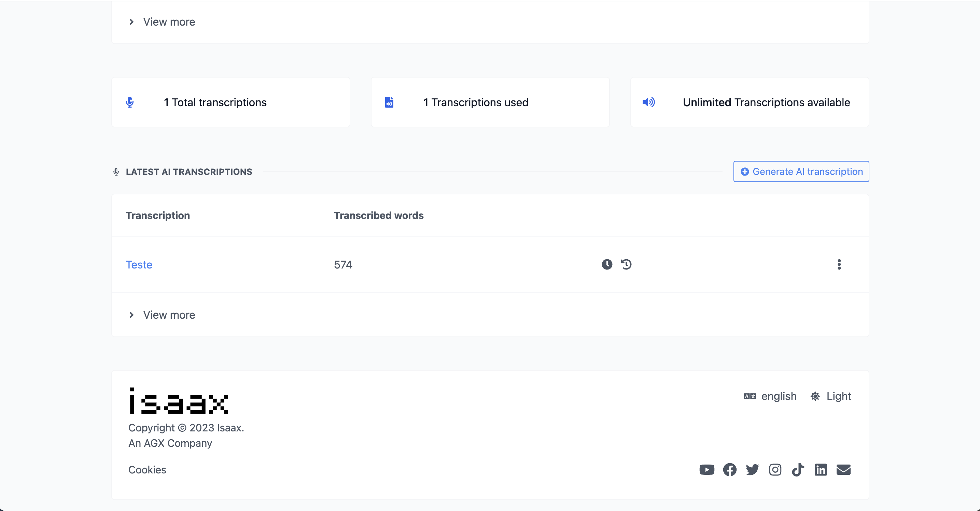Viewport: 980px width, 511px height.
Task: Toggle the Light theme switcher
Action: click(x=831, y=397)
